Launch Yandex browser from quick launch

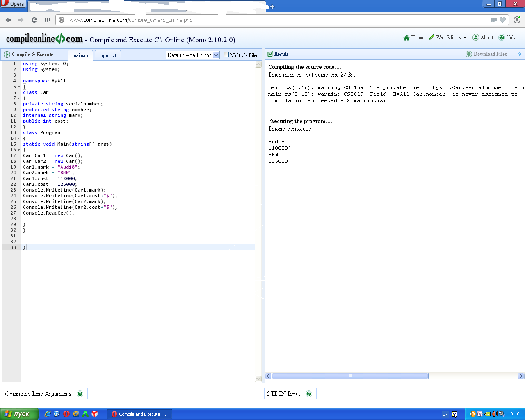(x=95, y=414)
